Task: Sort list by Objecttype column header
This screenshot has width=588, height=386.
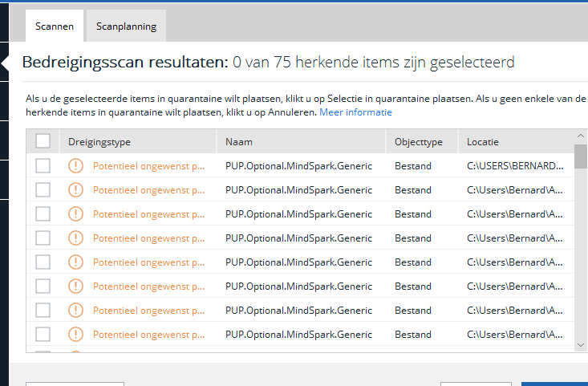Action: click(x=418, y=142)
